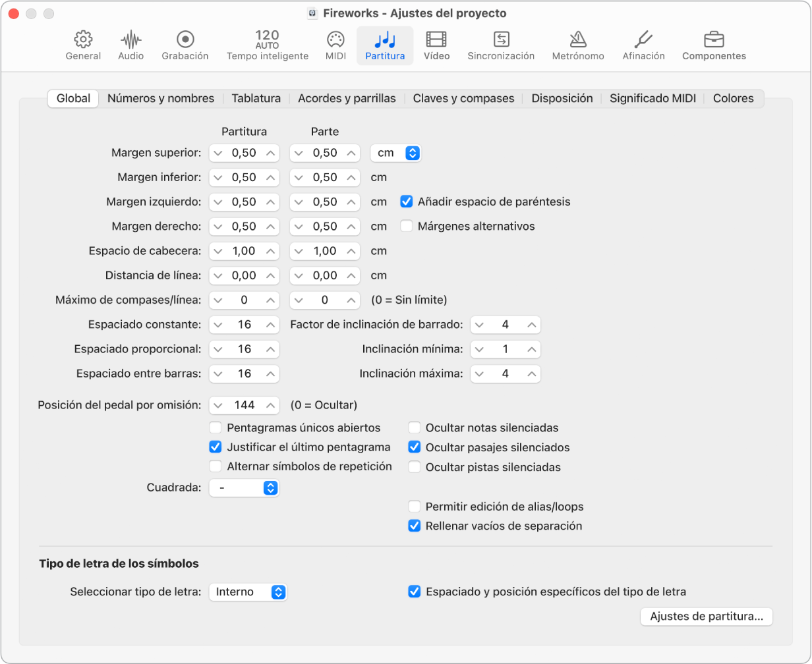Increase Máximo de compases/línea Partitura value
Screen dimensions: 812x664
pyautogui.click(x=270, y=300)
